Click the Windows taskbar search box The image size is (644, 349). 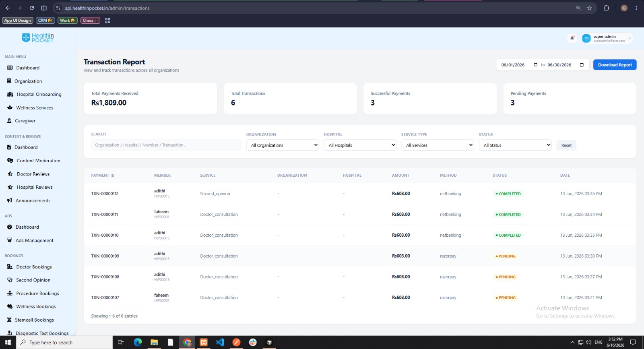coord(64,342)
